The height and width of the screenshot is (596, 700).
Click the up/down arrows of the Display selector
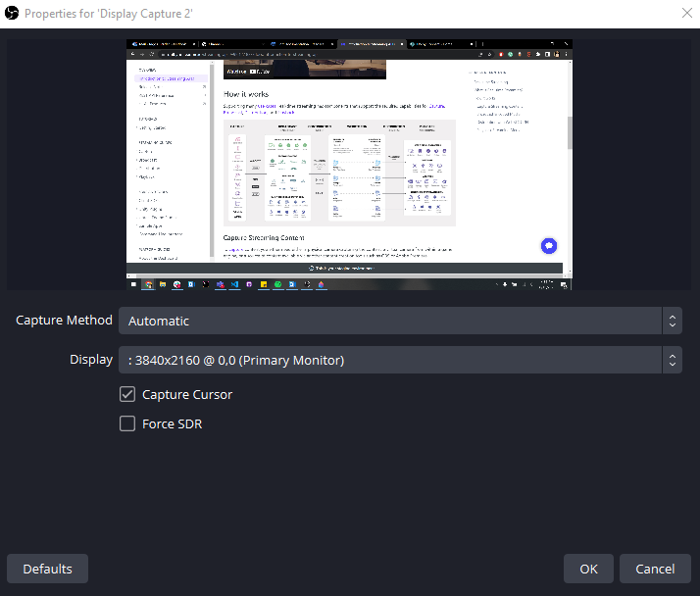pos(672,360)
